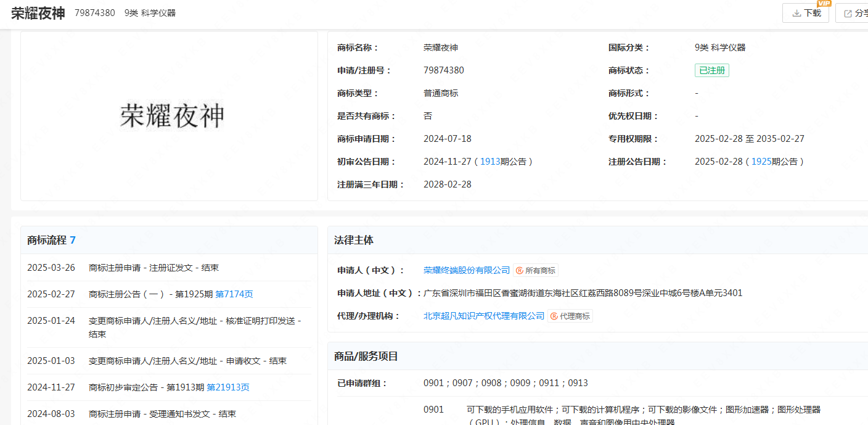Click the icon in 代理商标 tag
Screen dimensions: 868x425
(554, 316)
